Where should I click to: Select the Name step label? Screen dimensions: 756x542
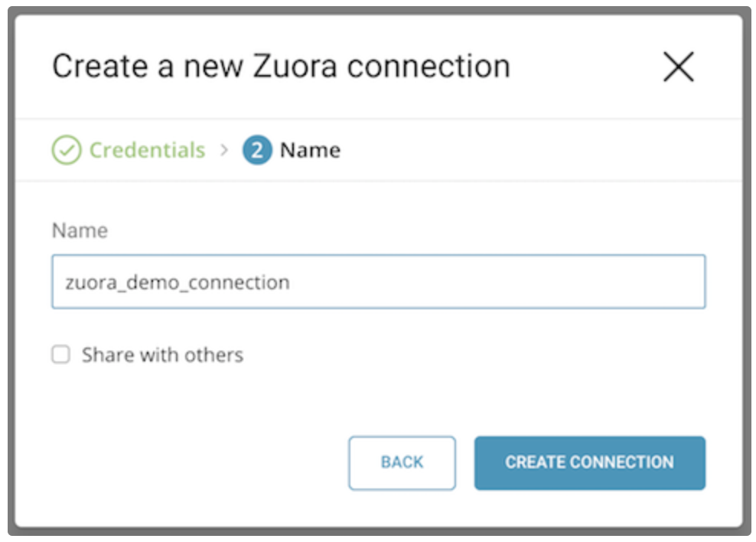(310, 150)
